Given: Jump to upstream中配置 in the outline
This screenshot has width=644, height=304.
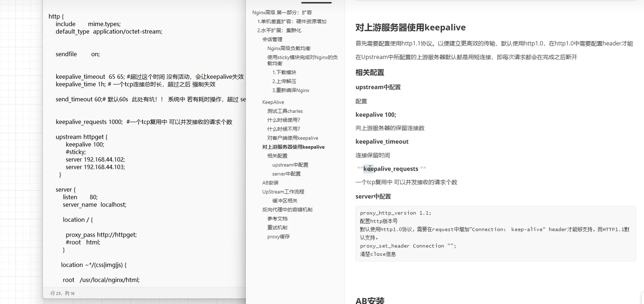Looking at the screenshot, I should (x=290, y=165).
